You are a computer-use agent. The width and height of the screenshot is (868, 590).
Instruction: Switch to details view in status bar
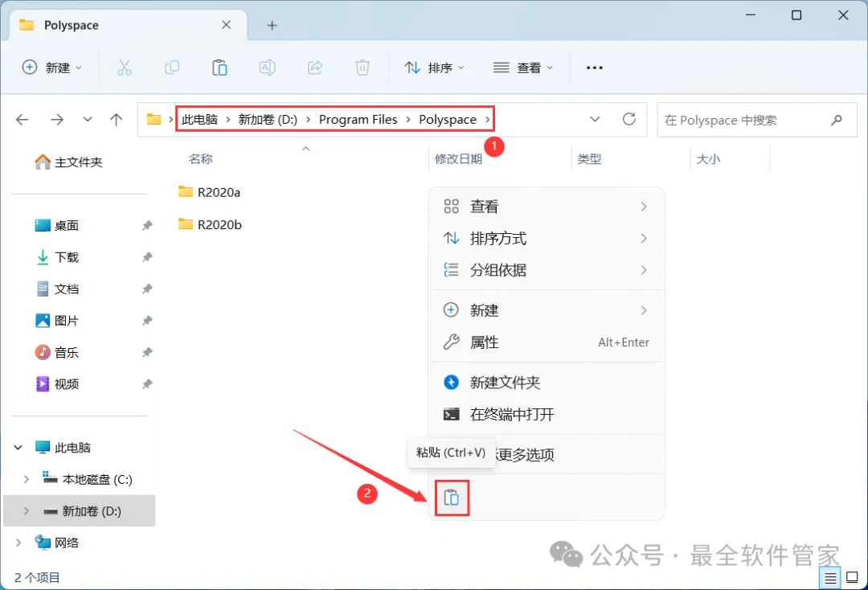(829, 579)
